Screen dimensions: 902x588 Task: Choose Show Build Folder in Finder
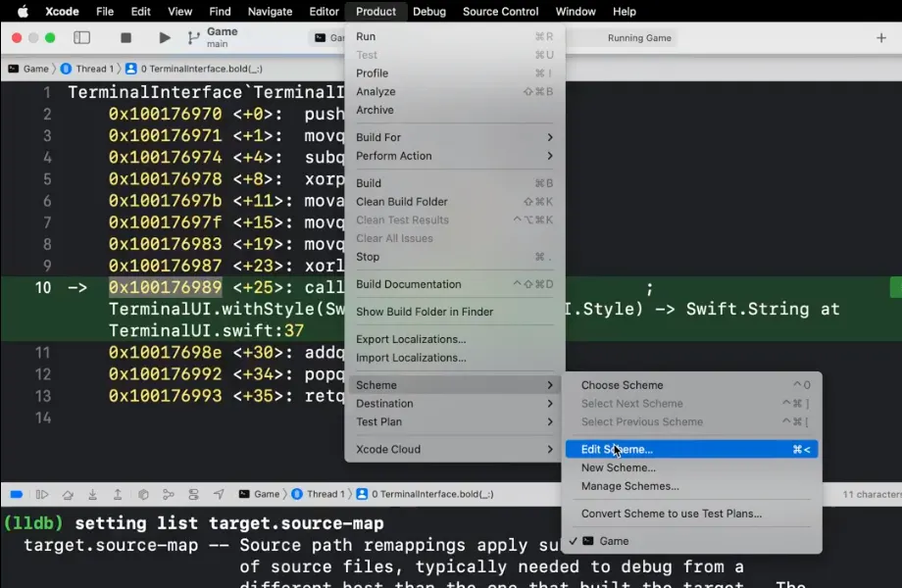(x=455, y=312)
